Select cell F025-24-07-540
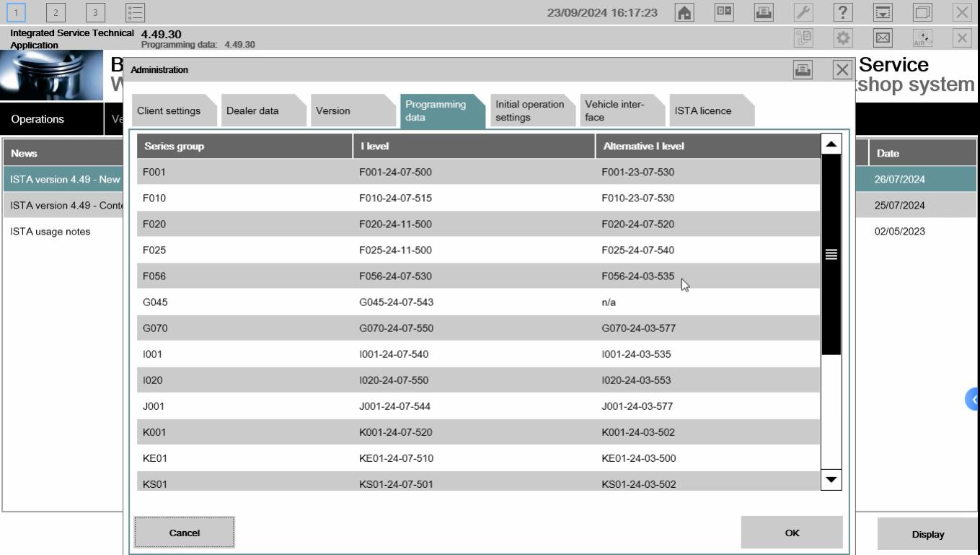Image resolution: width=980 pixels, height=555 pixels. click(707, 250)
